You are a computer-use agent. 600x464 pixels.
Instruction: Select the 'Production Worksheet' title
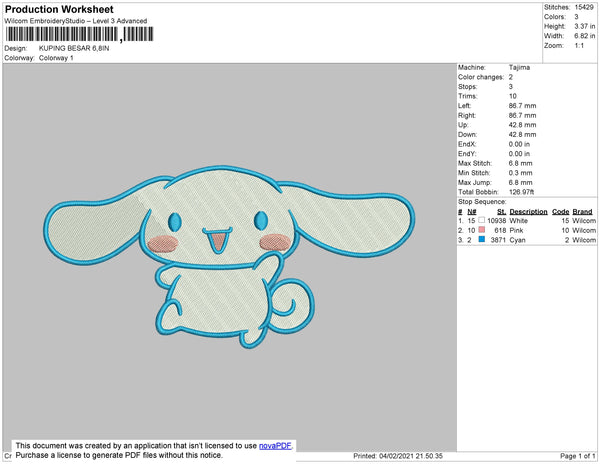[59, 9]
